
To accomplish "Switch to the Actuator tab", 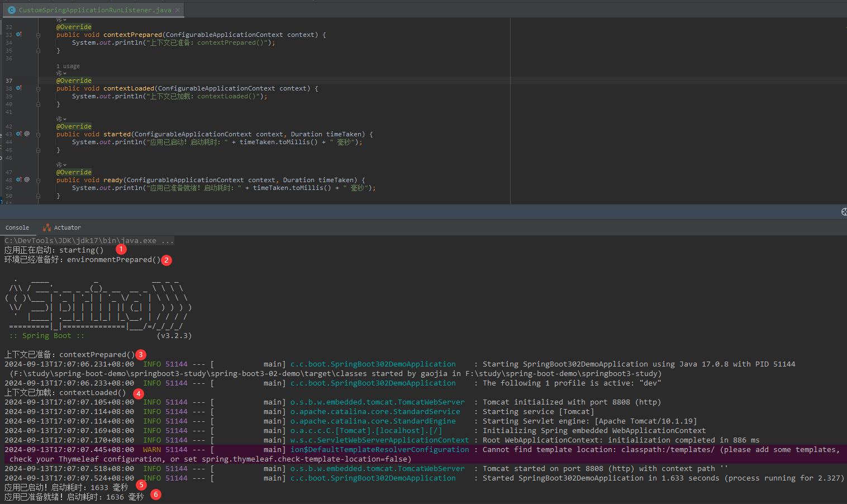I will [x=62, y=227].
